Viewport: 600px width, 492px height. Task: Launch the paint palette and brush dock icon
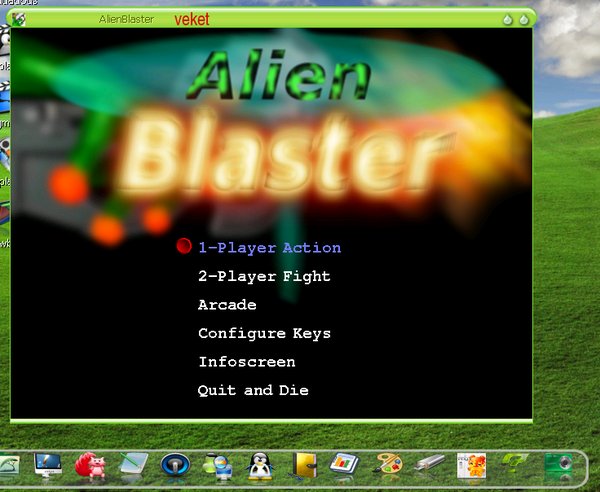[388, 463]
